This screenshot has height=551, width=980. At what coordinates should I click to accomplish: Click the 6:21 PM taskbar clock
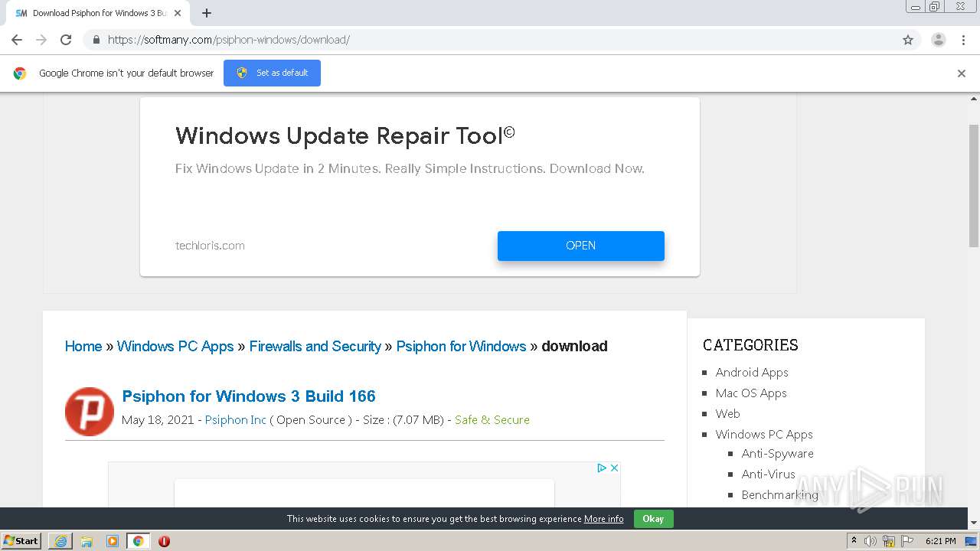941,541
